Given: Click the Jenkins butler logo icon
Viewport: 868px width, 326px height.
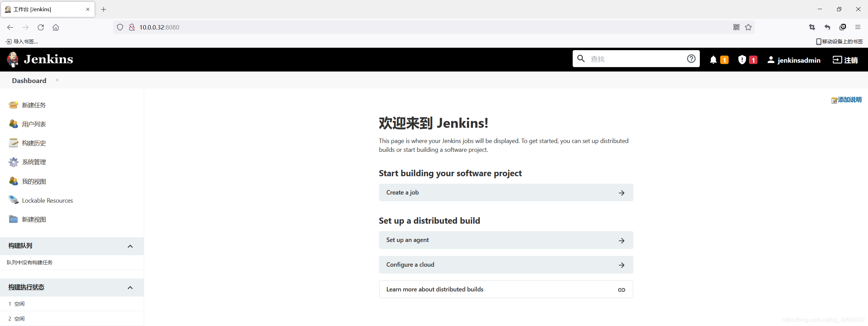Looking at the screenshot, I should [x=13, y=59].
